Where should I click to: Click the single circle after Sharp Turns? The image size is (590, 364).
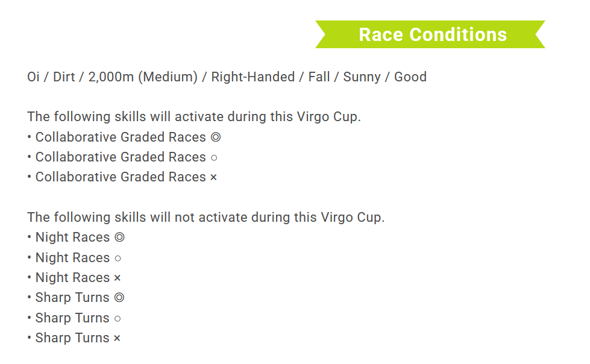118,318
